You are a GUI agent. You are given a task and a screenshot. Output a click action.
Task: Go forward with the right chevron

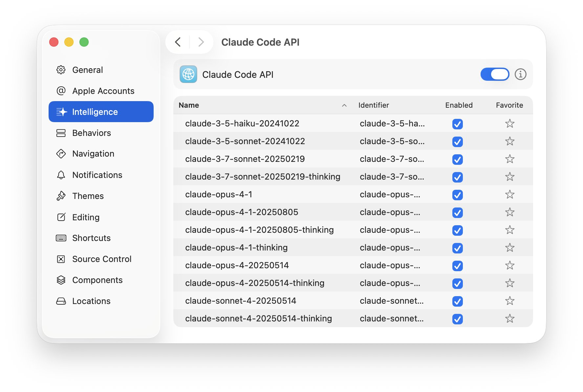pos(201,42)
